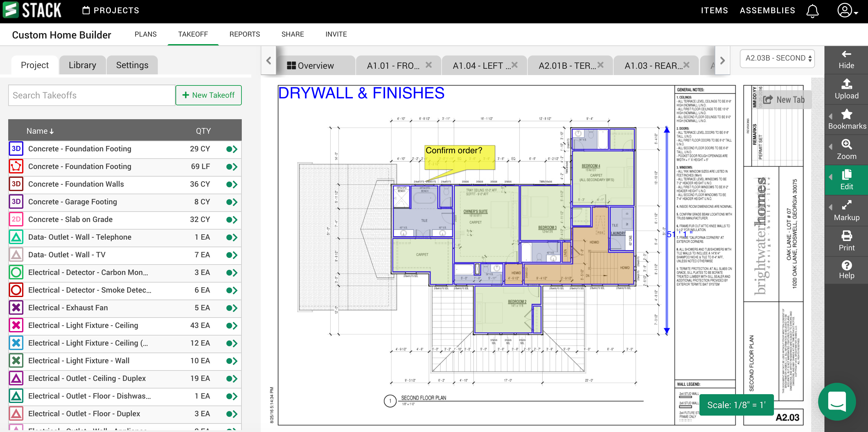Click the New Takeoff button

[208, 95]
